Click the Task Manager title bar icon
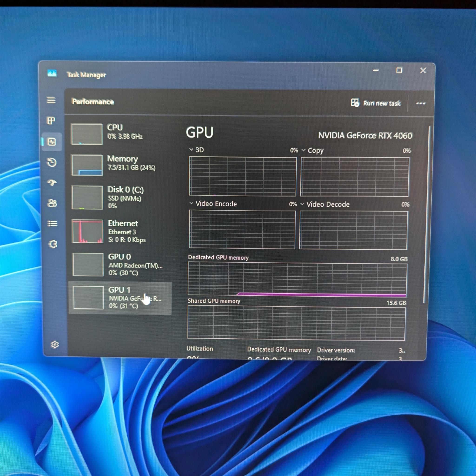The height and width of the screenshot is (476, 476). point(52,73)
